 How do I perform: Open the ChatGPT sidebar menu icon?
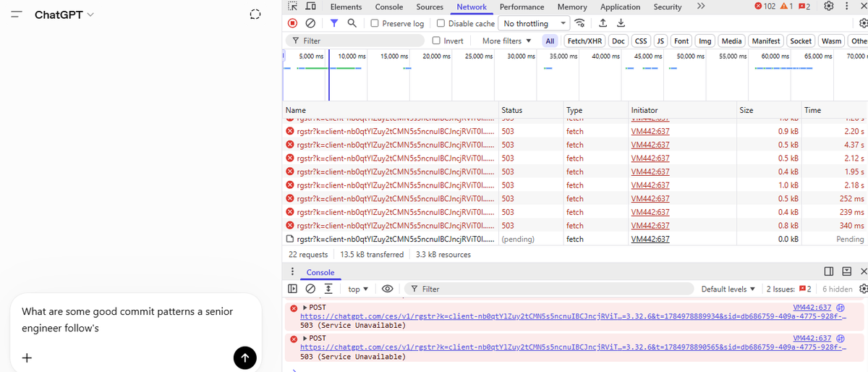tap(17, 14)
